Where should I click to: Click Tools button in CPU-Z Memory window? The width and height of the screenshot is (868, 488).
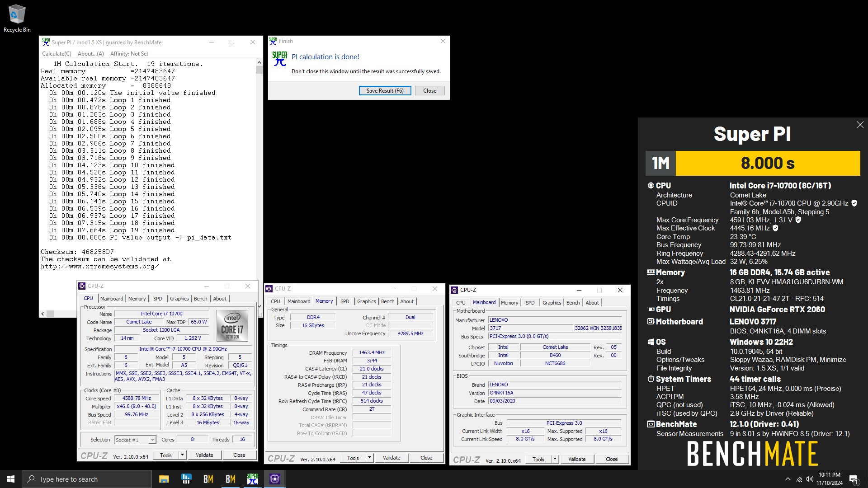[x=353, y=458]
